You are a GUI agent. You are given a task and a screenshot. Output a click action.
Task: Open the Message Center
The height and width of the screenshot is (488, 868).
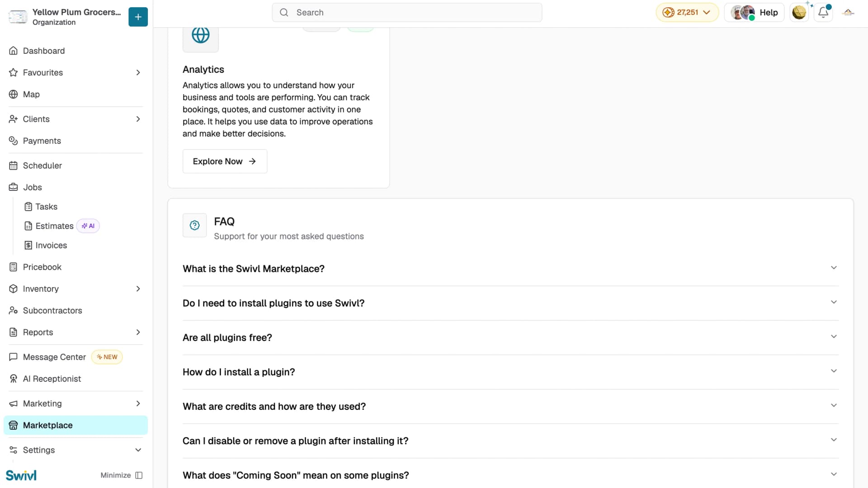(75, 357)
